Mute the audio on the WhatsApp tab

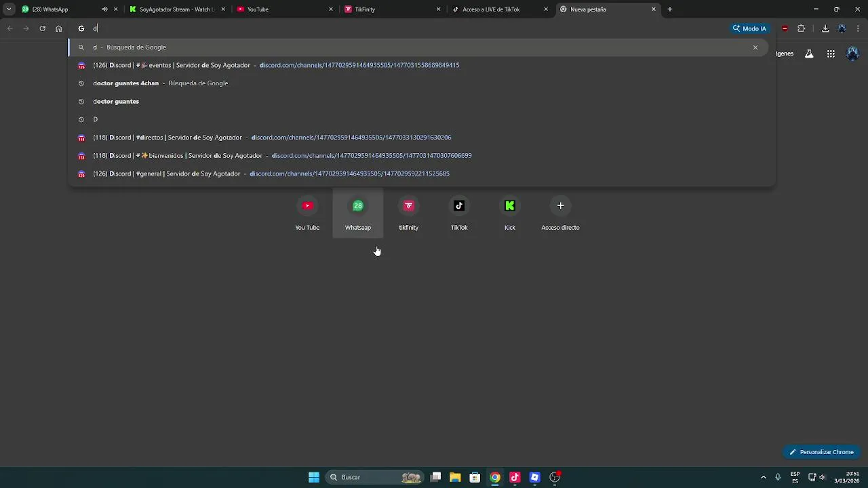[x=104, y=9]
